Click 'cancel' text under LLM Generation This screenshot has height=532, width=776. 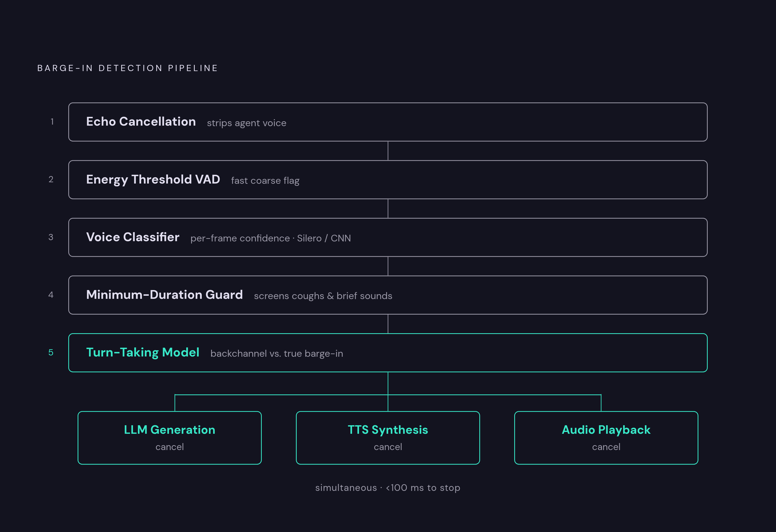pyautogui.click(x=170, y=447)
